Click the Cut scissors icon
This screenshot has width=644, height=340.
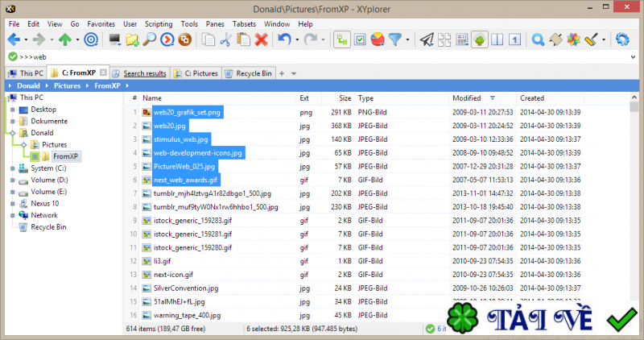pos(225,39)
